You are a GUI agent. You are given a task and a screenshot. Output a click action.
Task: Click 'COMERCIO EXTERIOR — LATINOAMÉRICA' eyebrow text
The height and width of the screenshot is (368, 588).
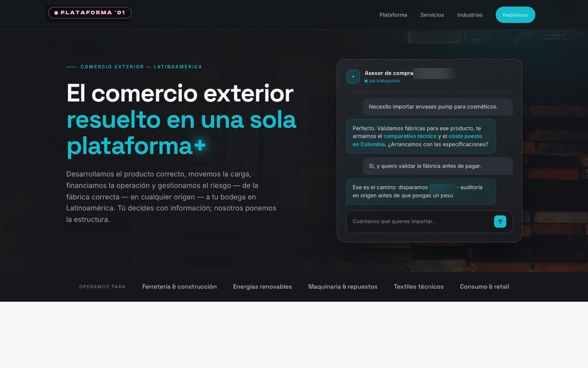pos(141,67)
